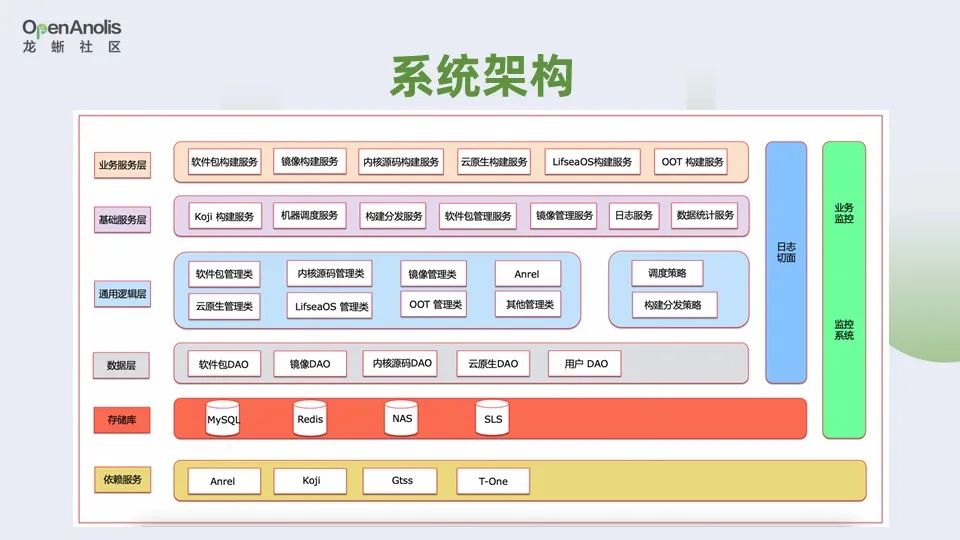This screenshot has height=540, width=960.
Task: Click the 软件包管理类 box
Action: click(x=225, y=274)
